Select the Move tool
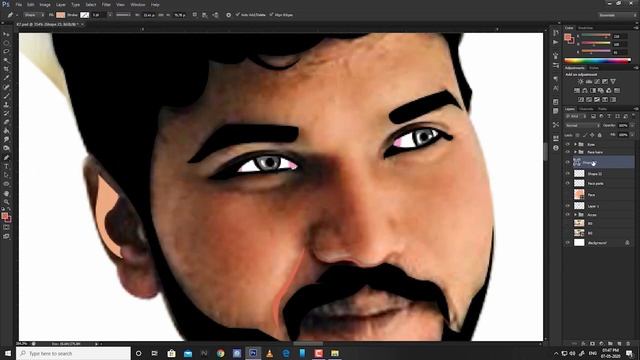Viewport: 640px width, 360px height. (x=6, y=34)
